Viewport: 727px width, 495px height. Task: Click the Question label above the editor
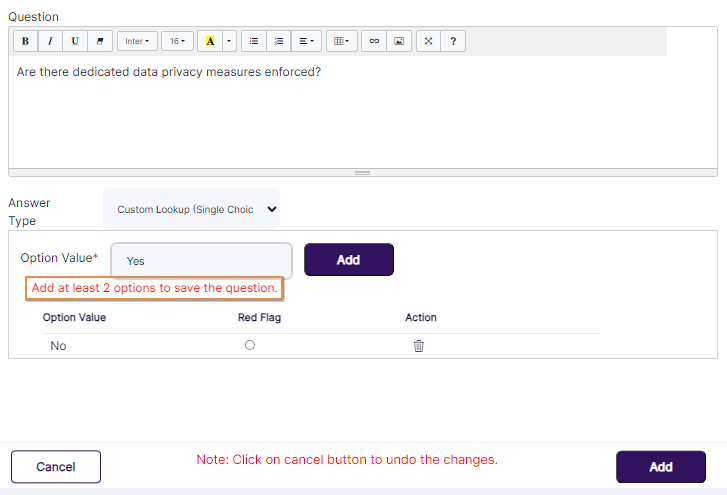[33, 17]
